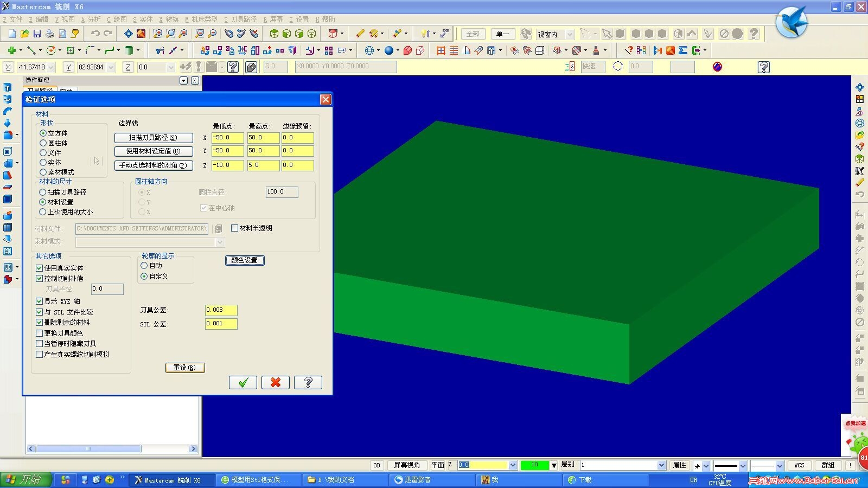Click the copy icon beside material file path
Image resolution: width=868 pixels, height=488 pixels.
point(218,229)
